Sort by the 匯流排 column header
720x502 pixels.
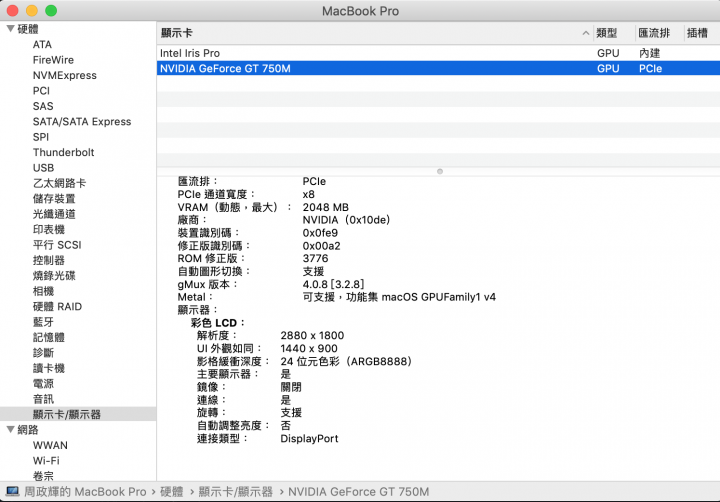[x=654, y=33]
